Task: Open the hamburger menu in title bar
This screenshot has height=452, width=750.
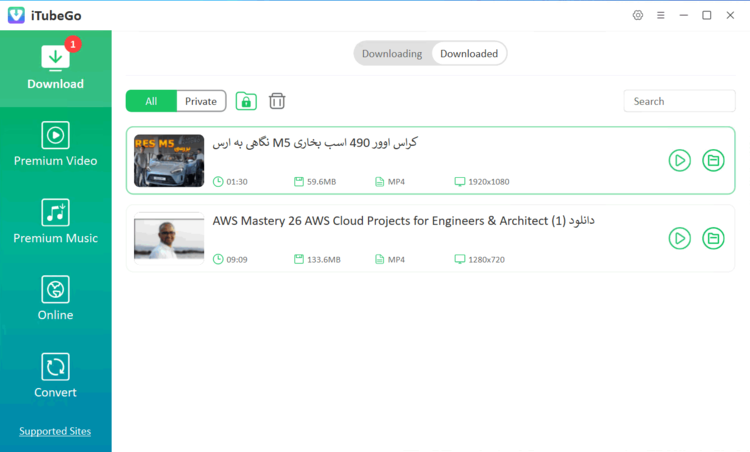Action: coord(661,15)
